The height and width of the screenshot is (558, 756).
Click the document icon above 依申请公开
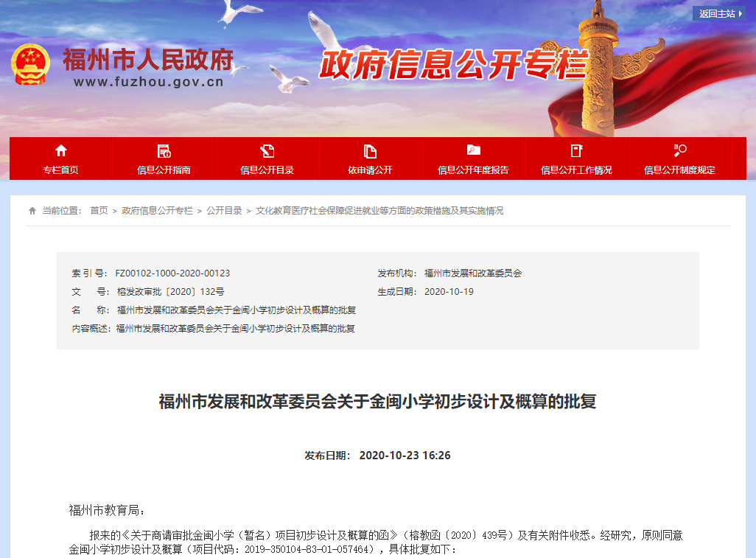pyautogui.click(x=370, y=151)
